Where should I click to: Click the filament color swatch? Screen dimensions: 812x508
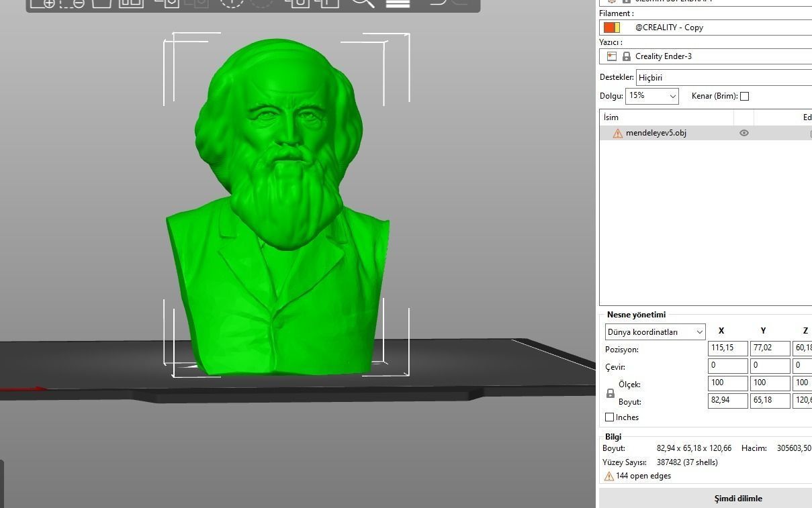coord(612,28)
